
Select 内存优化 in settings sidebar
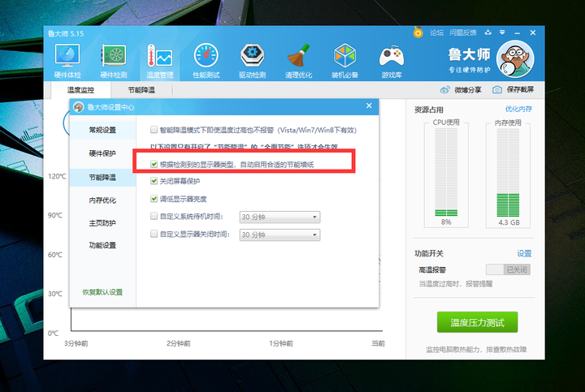[102, 200]
